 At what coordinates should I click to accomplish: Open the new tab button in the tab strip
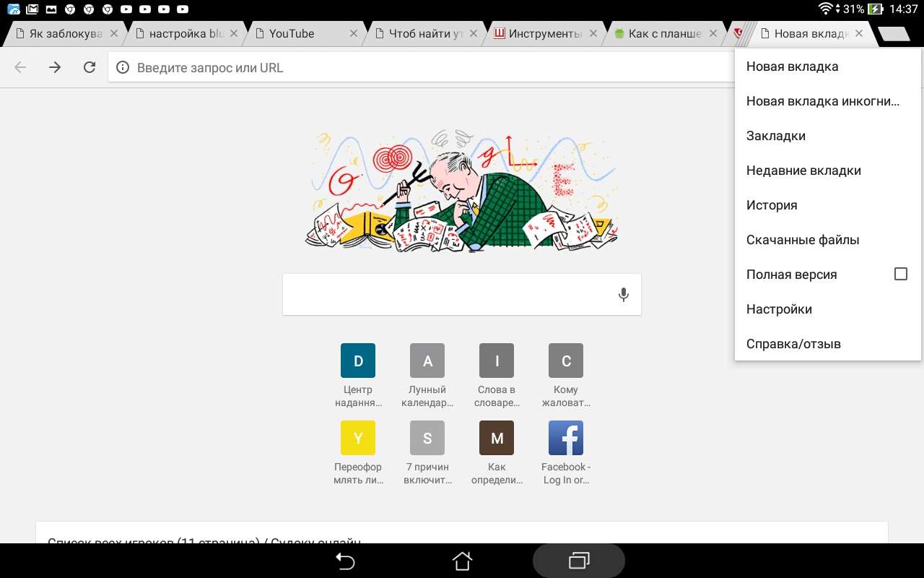[894, 34]
